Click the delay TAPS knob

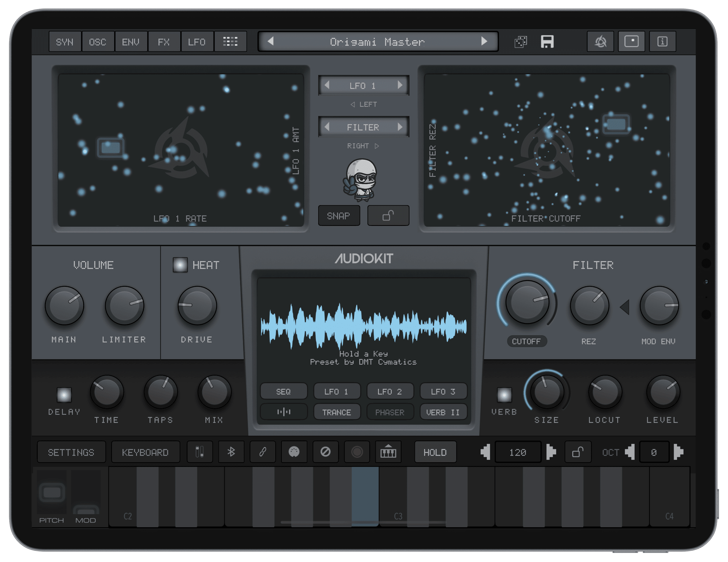click(x=161, y=392)
